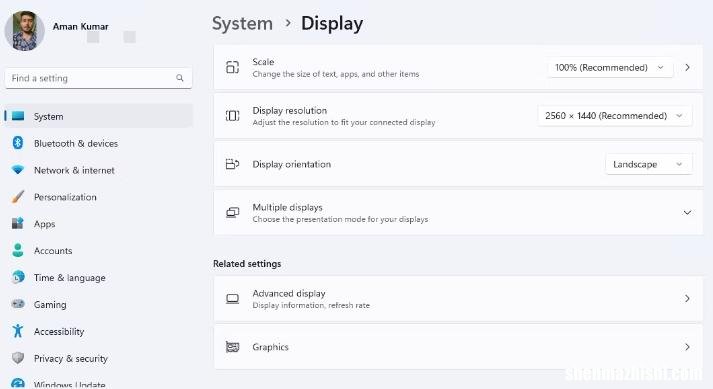Click the Find a setting search box
Image resolution: width=713 pixels, height=389 pixels.
[x=98, y=78]
